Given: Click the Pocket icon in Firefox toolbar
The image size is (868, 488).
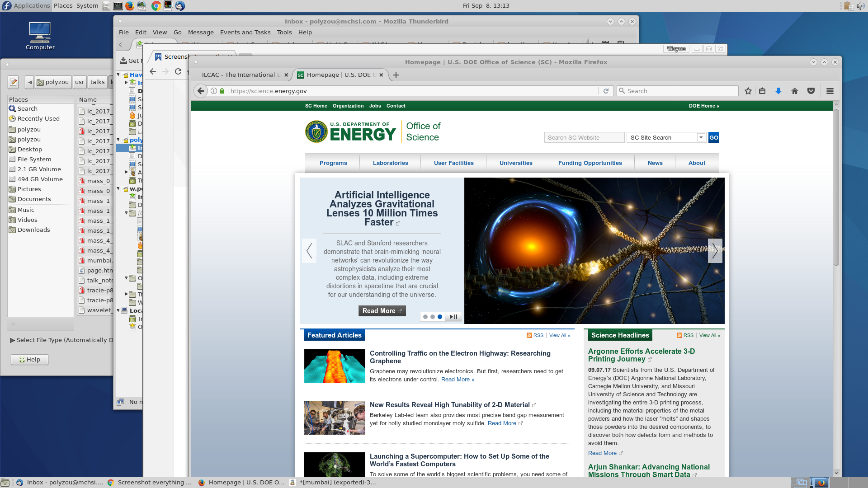Looking at the screenshot, I should [811, 91].
